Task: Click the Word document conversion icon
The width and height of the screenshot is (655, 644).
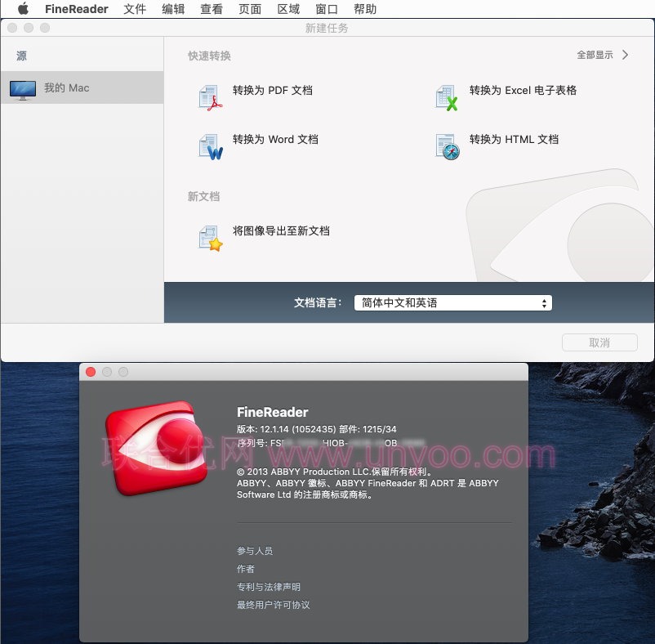Action: (x=210, y=146)
